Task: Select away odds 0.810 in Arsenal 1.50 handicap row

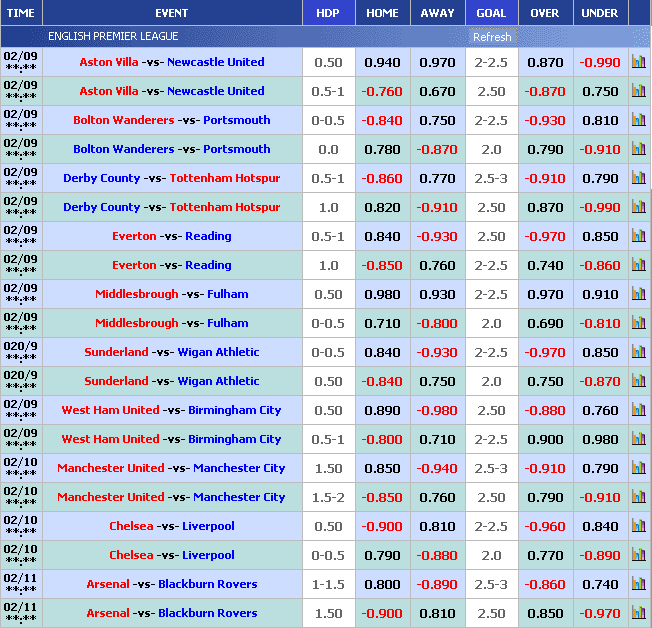Action: coord(437,613)
